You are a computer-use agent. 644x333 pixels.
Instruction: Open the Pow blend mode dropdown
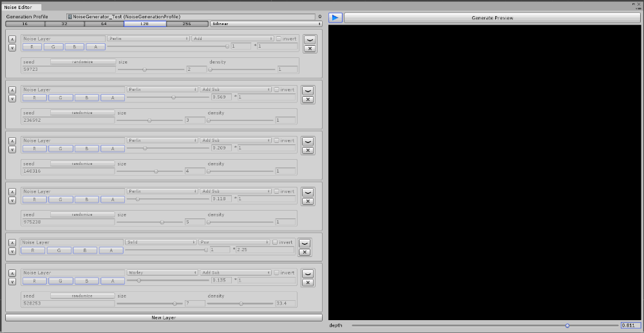[234, 242]
